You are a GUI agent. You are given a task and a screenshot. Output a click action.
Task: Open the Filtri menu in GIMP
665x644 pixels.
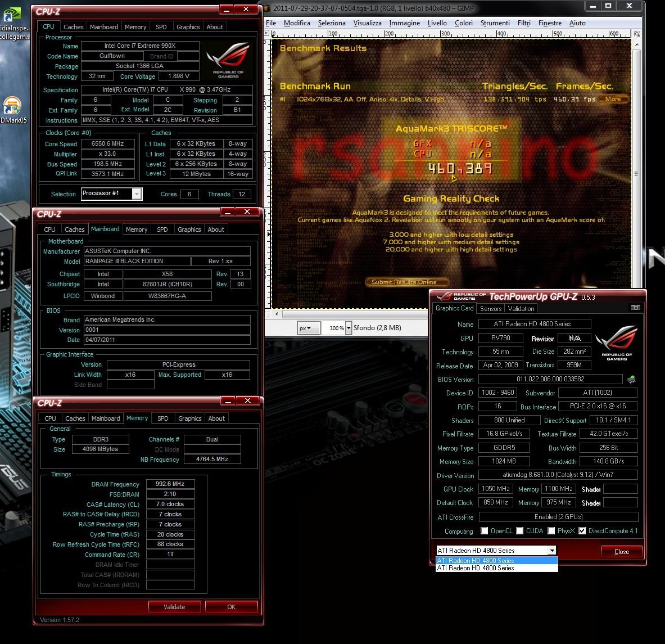[x=524, y=23]
